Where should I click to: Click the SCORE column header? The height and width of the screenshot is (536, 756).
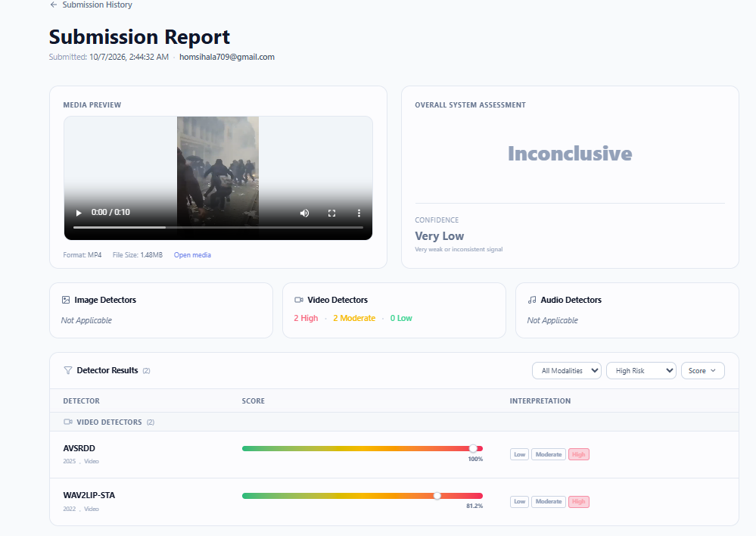pyautogui.click(x=253, y=401)
